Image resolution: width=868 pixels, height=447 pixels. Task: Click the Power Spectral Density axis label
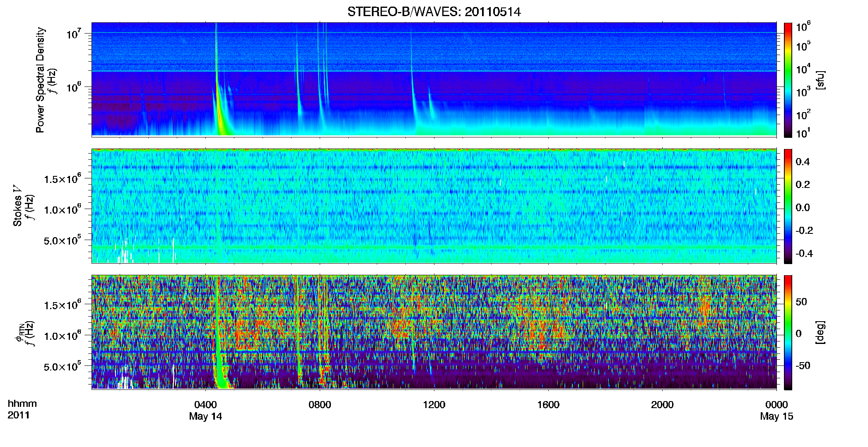[x=40, y=80]
